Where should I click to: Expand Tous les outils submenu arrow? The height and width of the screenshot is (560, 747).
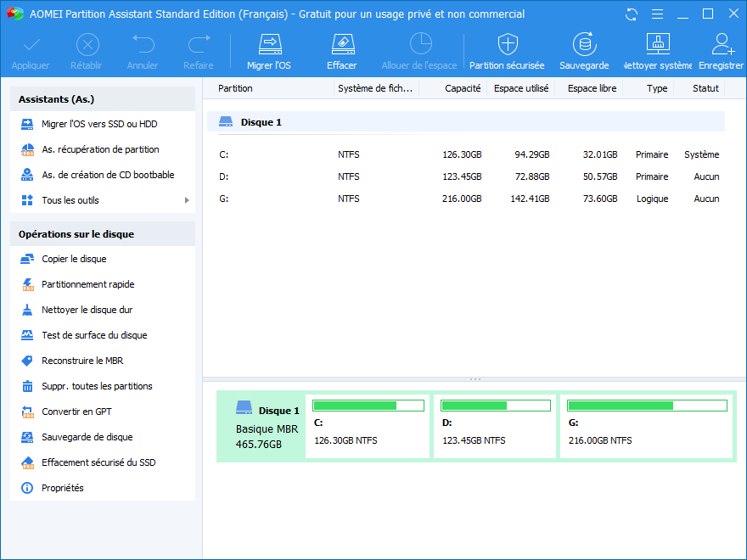coord(187,200)
